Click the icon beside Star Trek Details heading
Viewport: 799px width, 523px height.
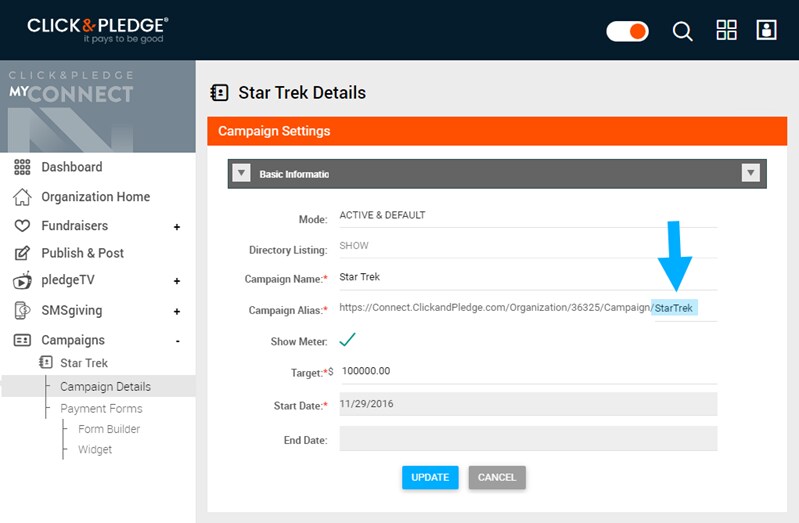coord(220,93)
